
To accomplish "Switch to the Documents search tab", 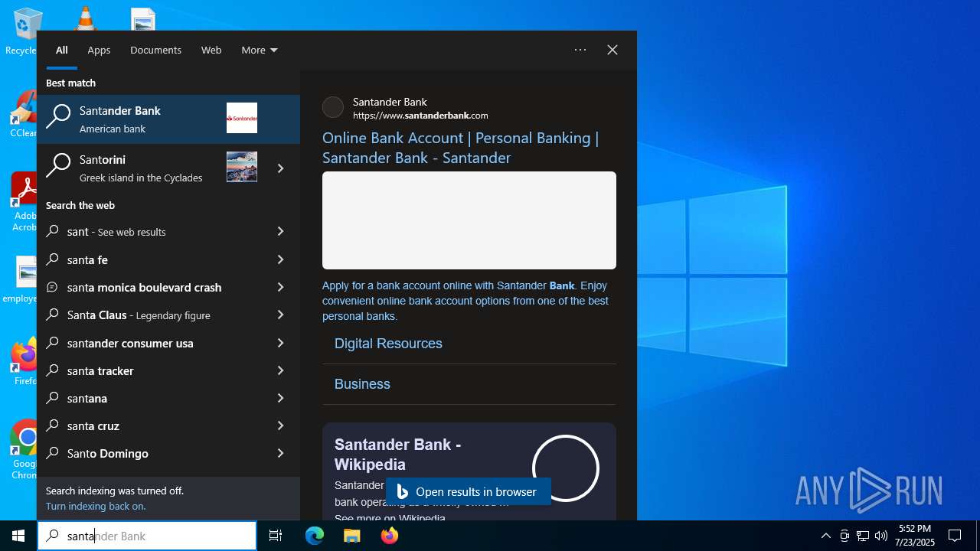I will tap(155, 50).
